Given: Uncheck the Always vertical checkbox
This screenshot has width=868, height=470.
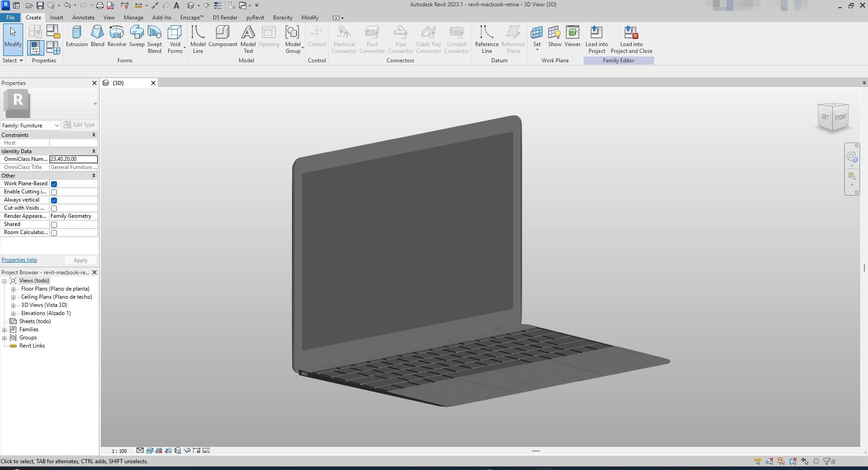Looking at the screenshot, I should point(54,200).
